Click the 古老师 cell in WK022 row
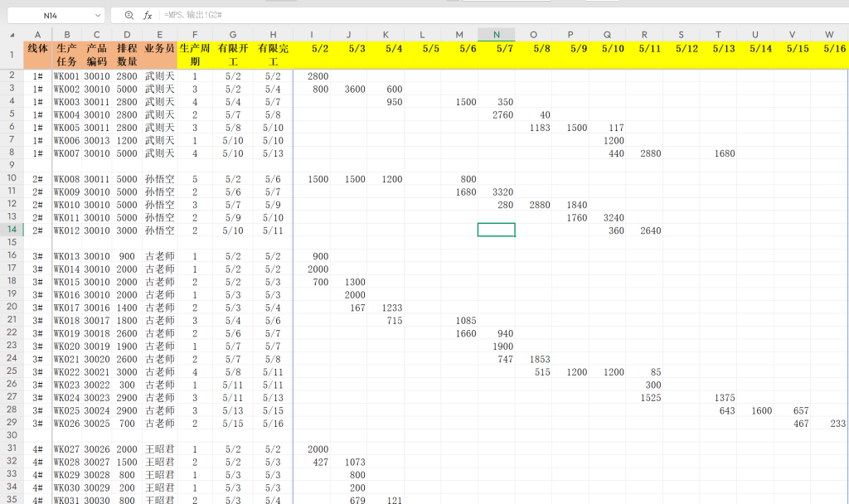 click(159, 372)
